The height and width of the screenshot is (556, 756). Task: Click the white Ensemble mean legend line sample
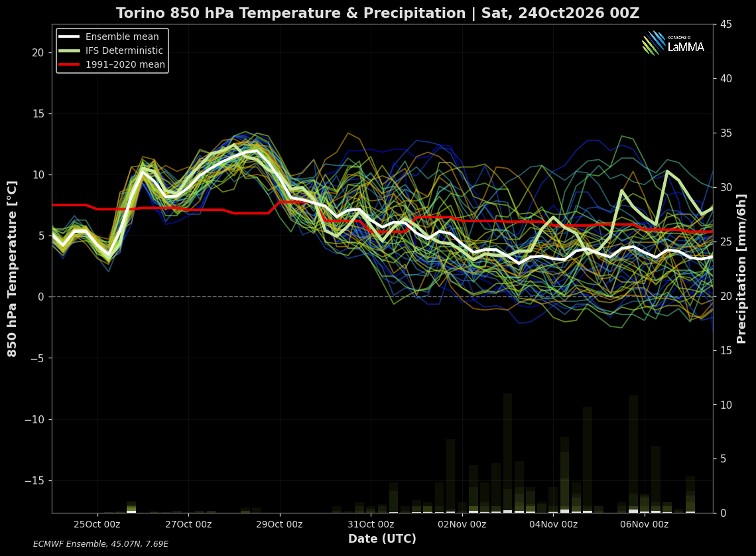68,36
